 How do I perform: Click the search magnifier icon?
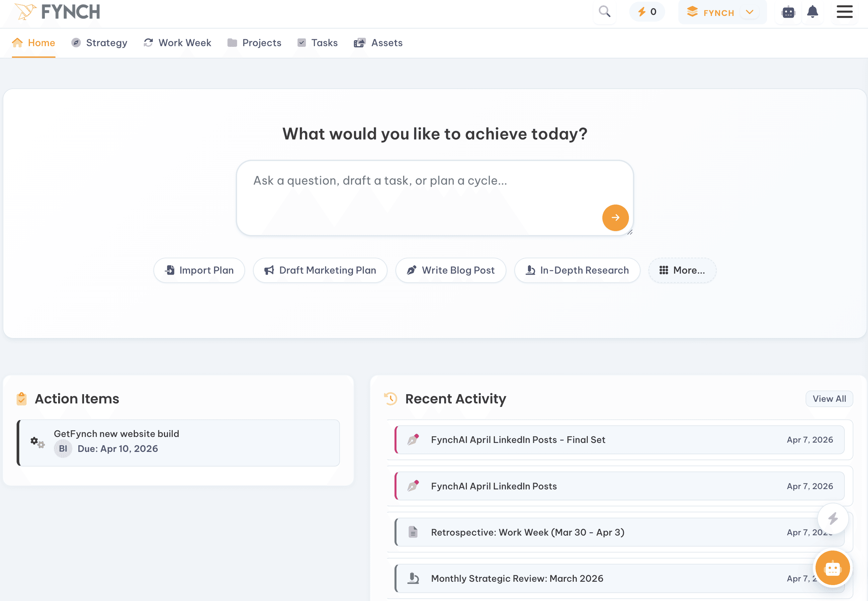[604, 12]
